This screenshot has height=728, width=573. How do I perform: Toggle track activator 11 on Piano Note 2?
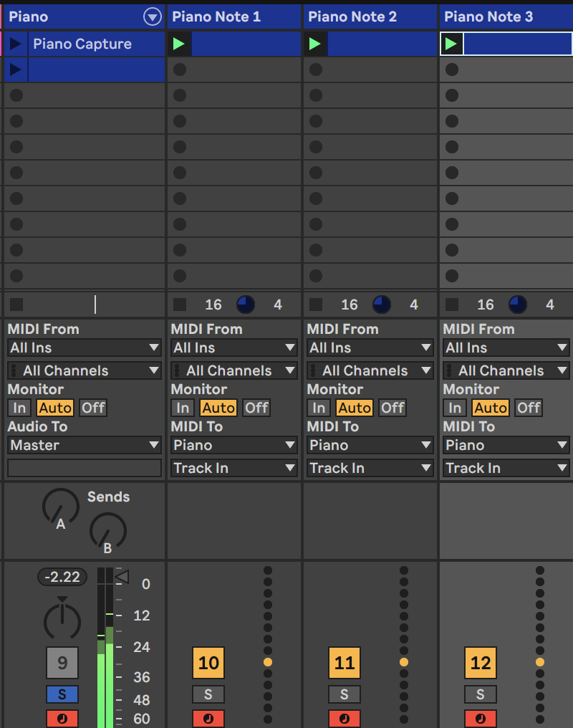coord(345,663)
